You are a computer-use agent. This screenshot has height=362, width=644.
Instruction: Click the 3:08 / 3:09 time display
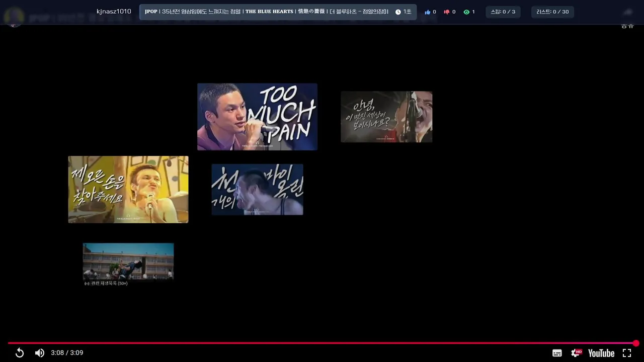(67, 353)
